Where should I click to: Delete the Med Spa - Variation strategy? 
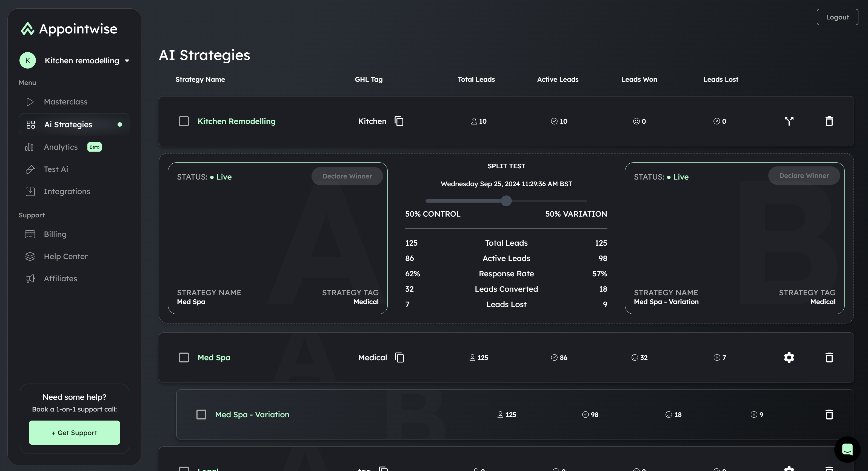829,414
